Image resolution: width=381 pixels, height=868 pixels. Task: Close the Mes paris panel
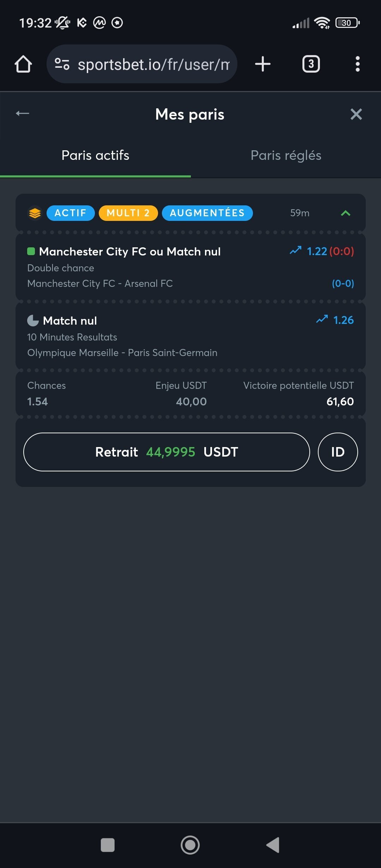[356, 114]
